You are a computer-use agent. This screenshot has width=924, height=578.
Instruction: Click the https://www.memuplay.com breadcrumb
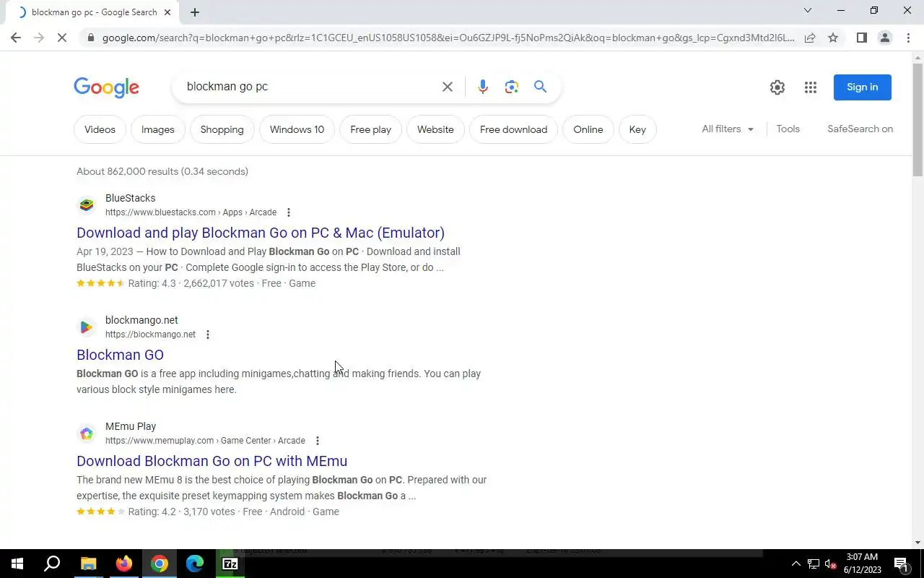160,441
